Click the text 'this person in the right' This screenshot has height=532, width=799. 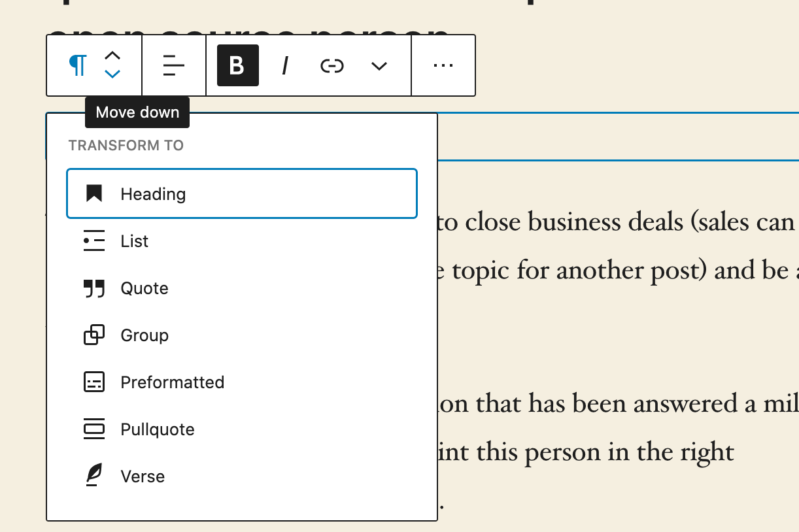[605, 452]
